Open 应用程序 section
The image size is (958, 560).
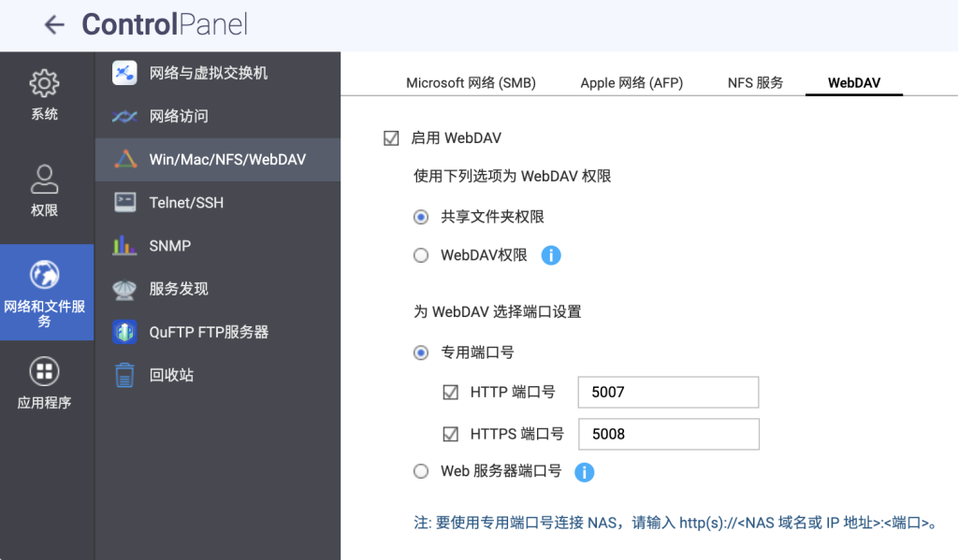44,382
